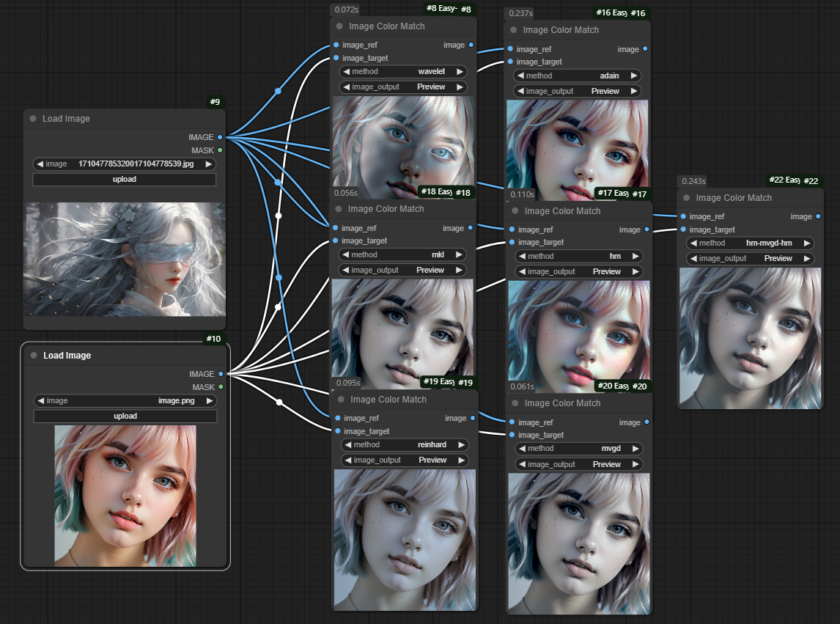Click the image output port on the adain node
The width and height of the screenshot is (840, 624).
(x=645, y=49)
